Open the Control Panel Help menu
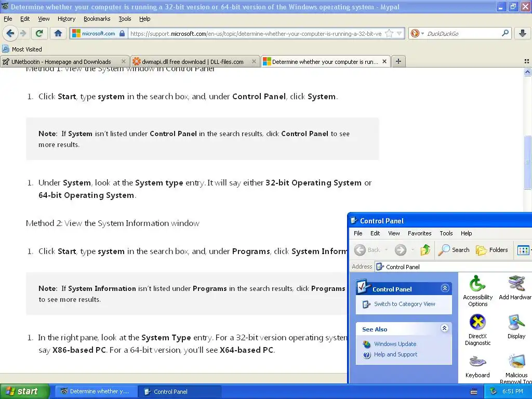 (466, 233)
